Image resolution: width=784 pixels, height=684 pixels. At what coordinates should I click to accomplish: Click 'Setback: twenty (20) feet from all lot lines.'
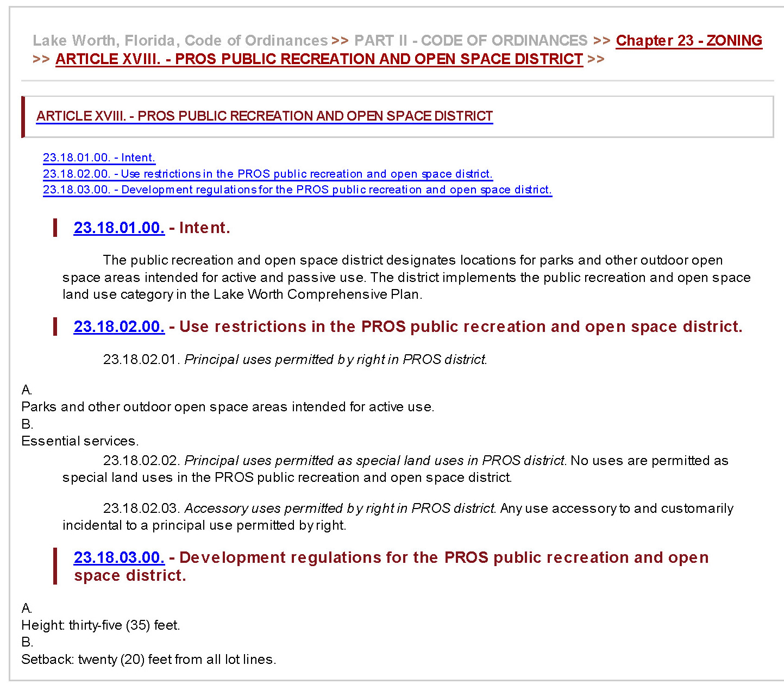[149, 660]
